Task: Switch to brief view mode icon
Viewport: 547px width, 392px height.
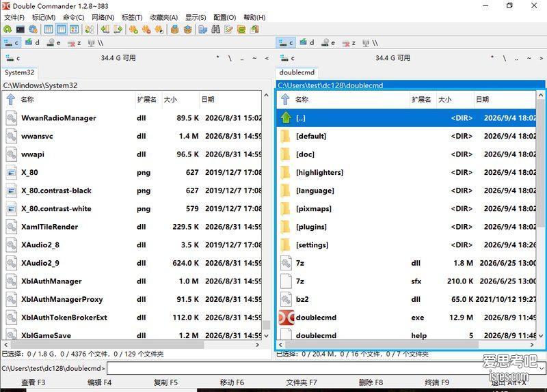Action: pyautogui.click(x=49, y=29)
